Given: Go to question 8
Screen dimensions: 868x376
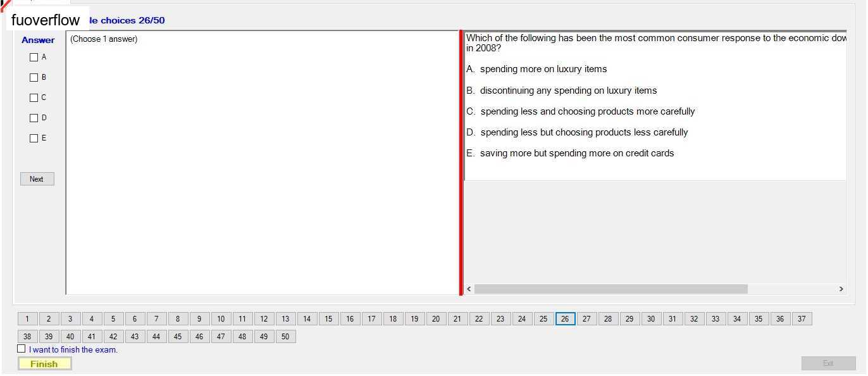Looking at the screenshot, I should point(178,319).
